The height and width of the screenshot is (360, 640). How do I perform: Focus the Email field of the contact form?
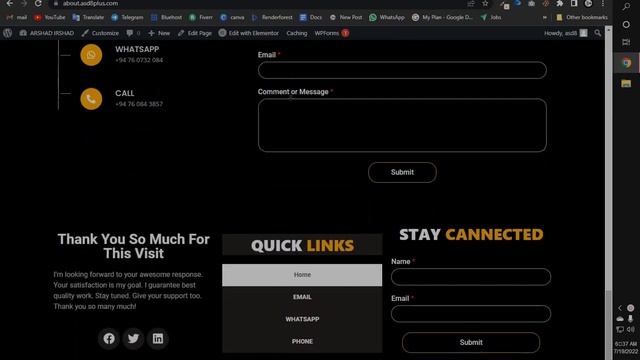pos(402,70)
